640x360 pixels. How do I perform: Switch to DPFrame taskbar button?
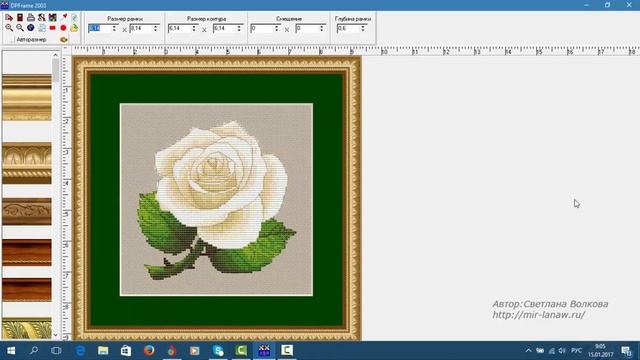[x=264, y=350]
